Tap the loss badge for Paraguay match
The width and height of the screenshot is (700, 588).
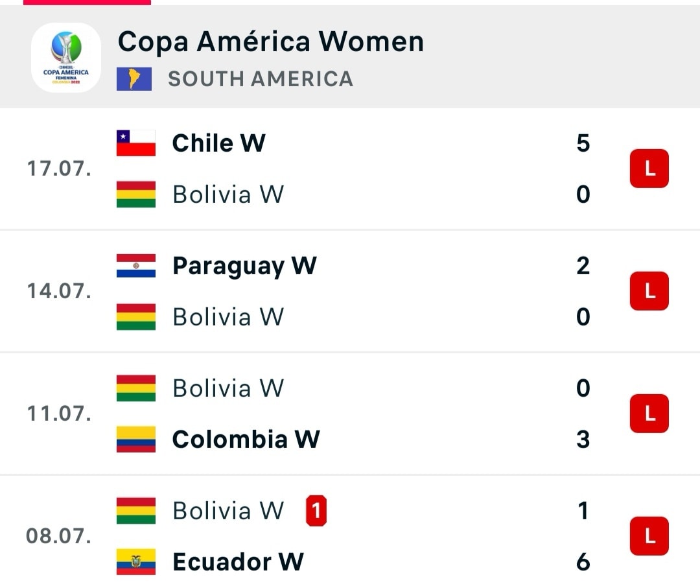(x=649, y=291)
